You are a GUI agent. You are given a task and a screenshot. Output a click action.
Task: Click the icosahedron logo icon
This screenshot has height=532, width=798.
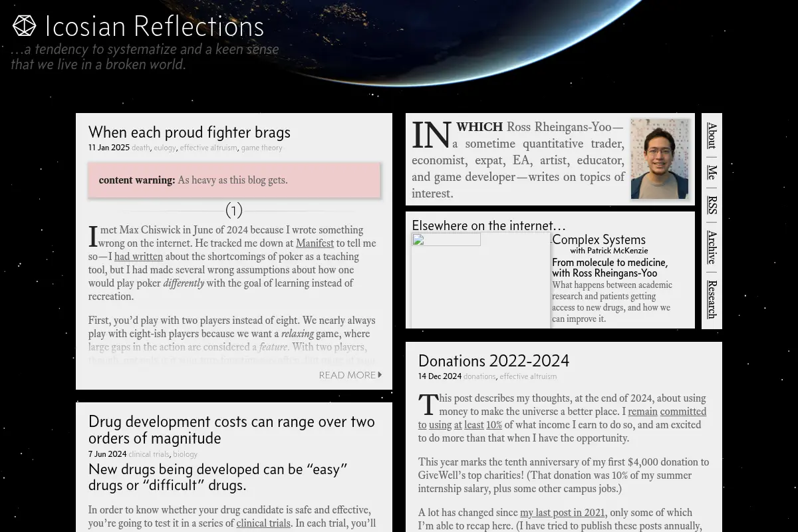coord(25,26)
